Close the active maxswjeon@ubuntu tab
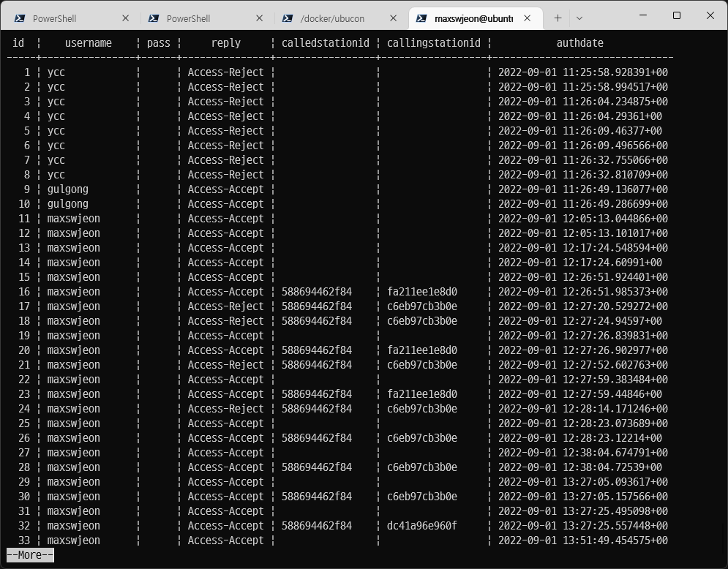 [x=528, y=18]
